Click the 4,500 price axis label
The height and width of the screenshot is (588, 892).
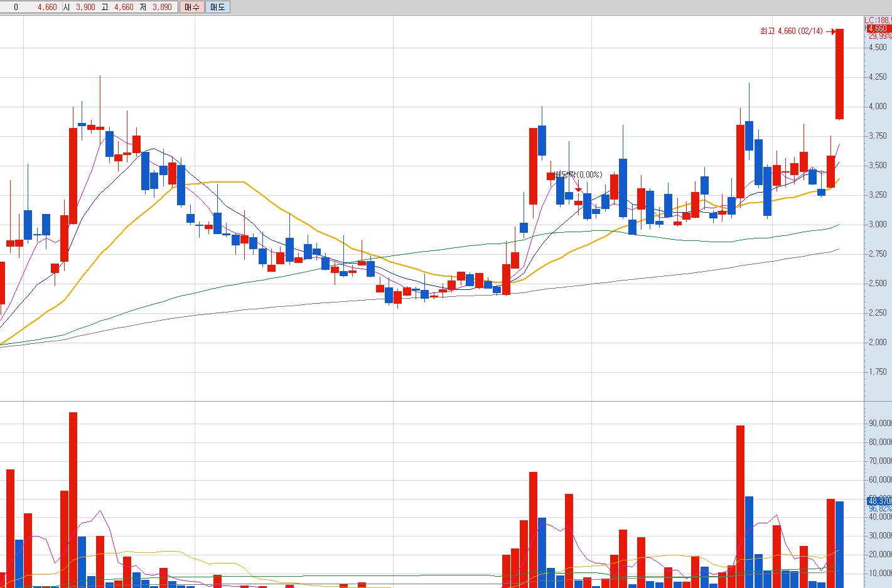point(878,47)
